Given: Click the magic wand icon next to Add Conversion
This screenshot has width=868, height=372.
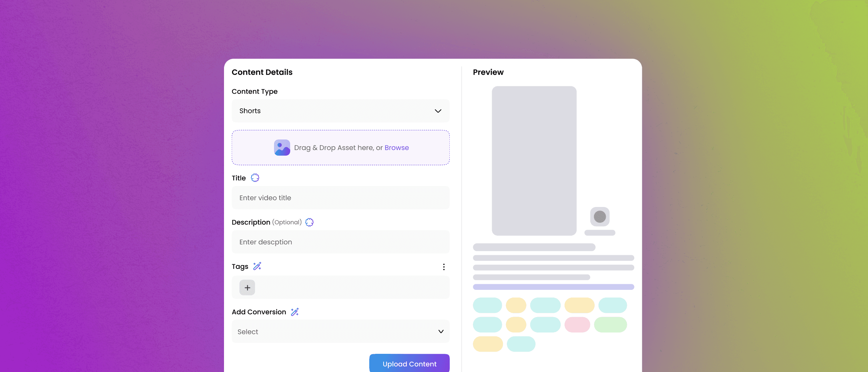Looking at the screenshot, I should click(295, 312).
